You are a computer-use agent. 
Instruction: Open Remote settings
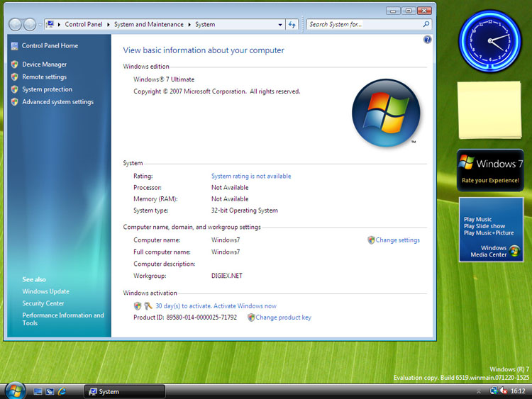pyautogui.click(x=45, y=77)
